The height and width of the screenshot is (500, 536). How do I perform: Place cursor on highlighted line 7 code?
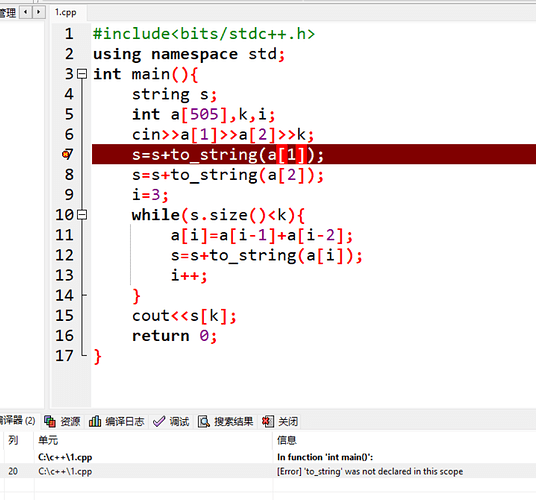[x=227, y=154]
